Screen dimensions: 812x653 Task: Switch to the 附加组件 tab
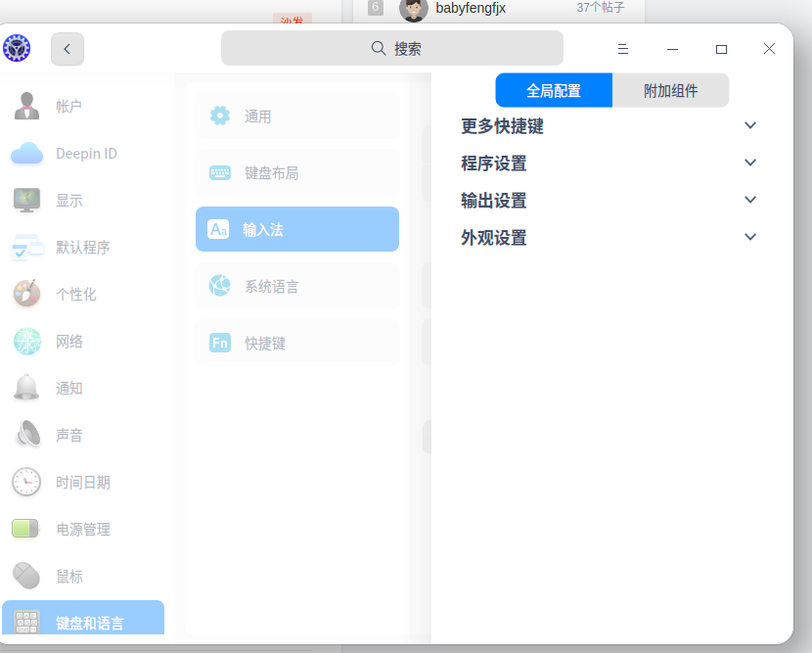[670, 89]
